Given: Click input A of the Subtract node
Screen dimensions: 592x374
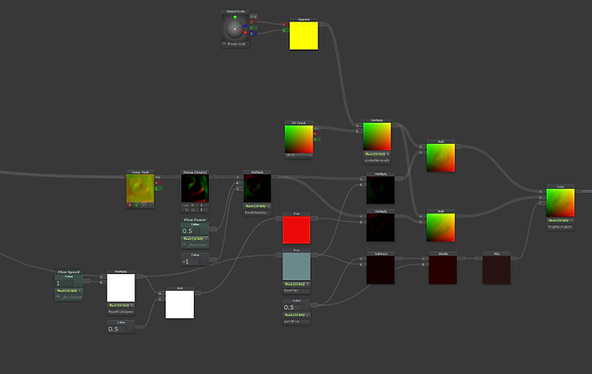Looking at the screenshot, I should tap(362, 259).
